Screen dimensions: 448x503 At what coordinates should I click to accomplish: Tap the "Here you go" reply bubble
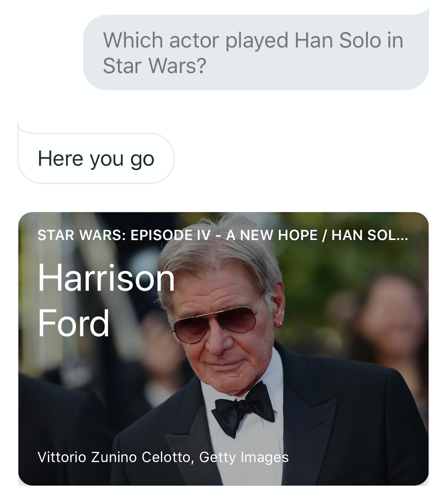click(x=96, y=158)
